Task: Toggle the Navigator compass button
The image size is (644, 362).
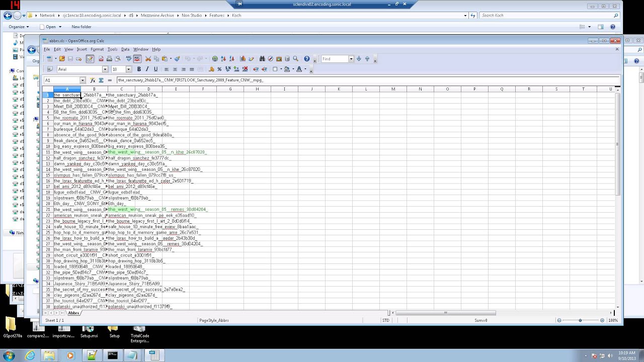Action: pos(270,59)
